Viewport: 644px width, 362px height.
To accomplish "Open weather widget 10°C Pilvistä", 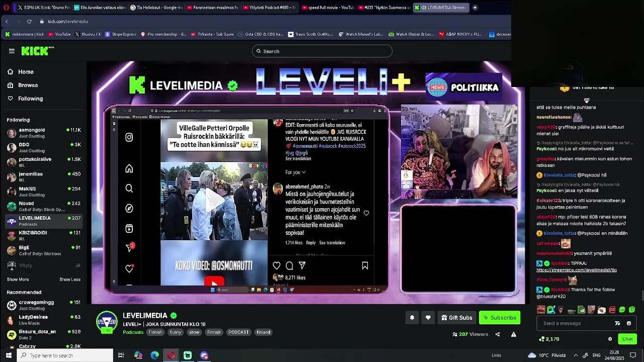I will (x=547, y=355).
